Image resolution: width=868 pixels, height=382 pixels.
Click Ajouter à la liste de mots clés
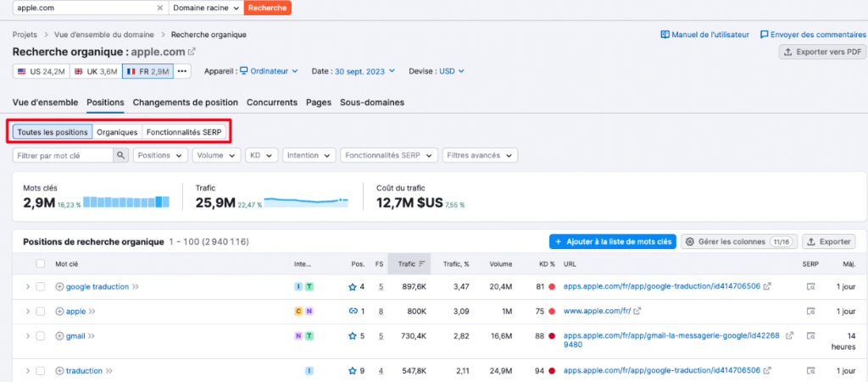[x=613, y=241]
